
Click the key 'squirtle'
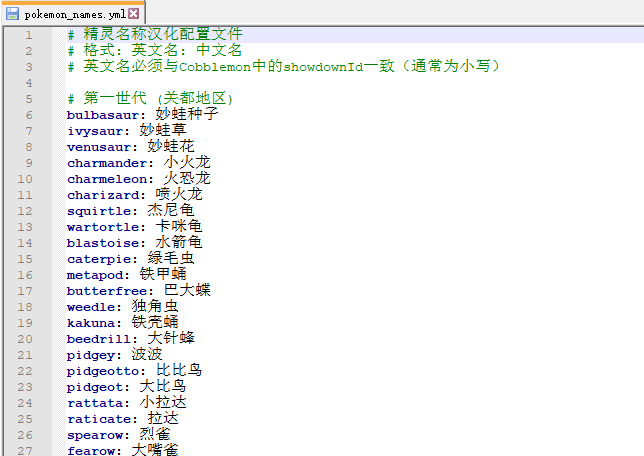[x=98, y=211]
